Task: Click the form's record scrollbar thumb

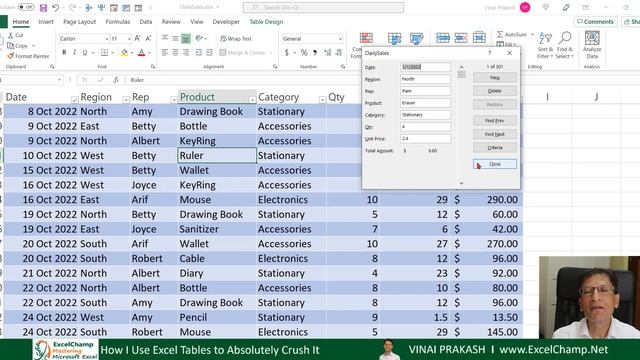Action: point(461,75)
